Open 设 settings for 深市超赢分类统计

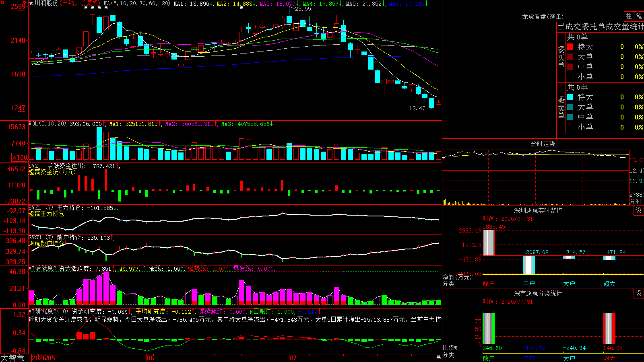click(x=639, y=293)
